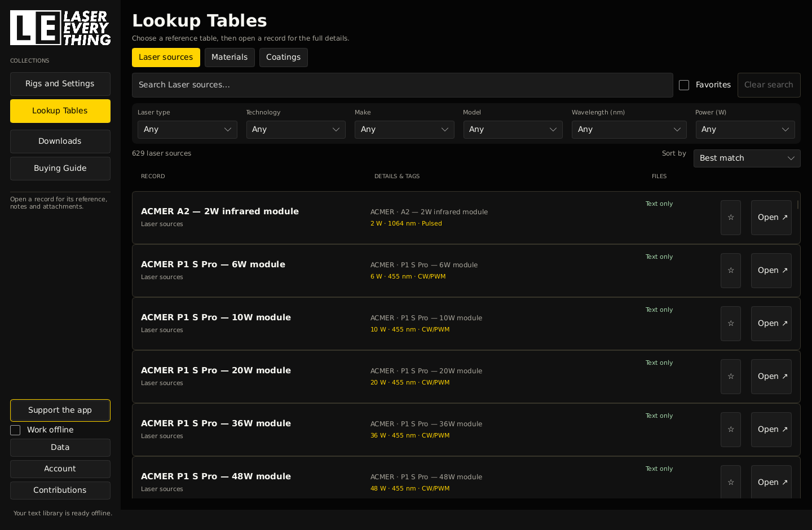The width and height of the screenshot is (812, 530).
Task: Focus the Search Laser sources field
Action: pos(402,85)
